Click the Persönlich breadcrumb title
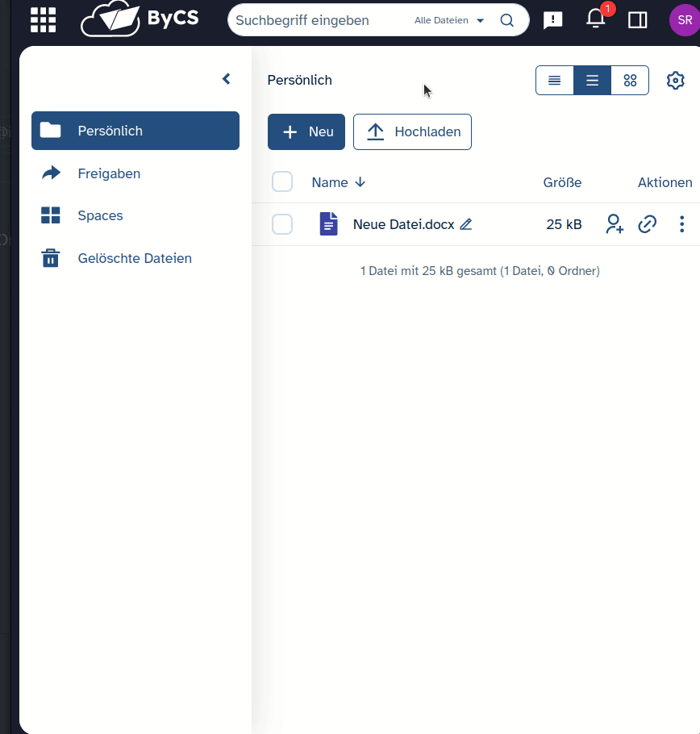The height and width of the screenshot is (734, 700). pyautogui.click(x=299, y=80)
